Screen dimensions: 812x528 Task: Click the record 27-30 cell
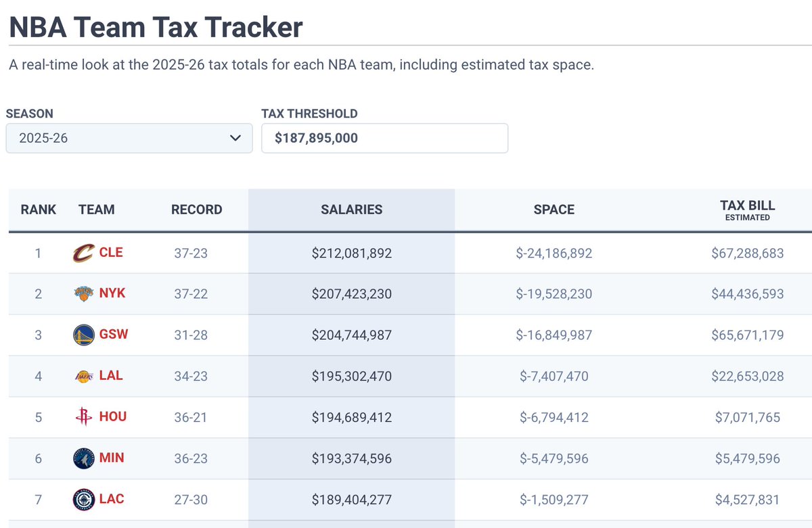(191, 500)
